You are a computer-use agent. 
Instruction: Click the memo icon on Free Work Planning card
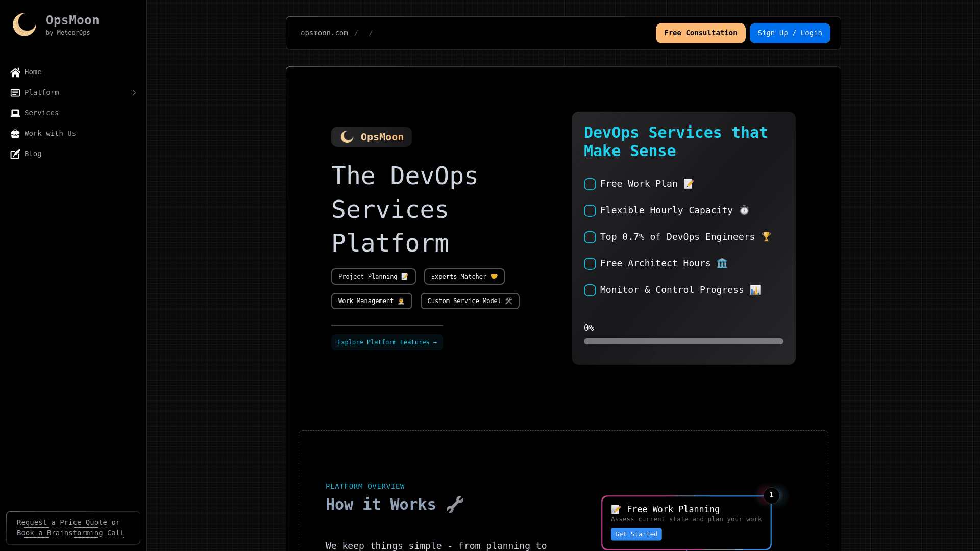(617, 509)
